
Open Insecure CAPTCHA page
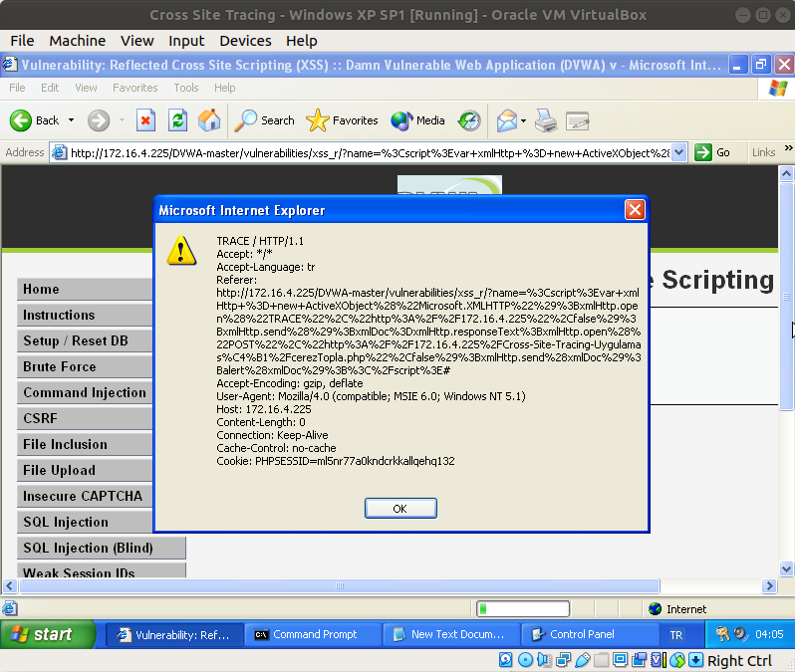(x=85, y=496)
